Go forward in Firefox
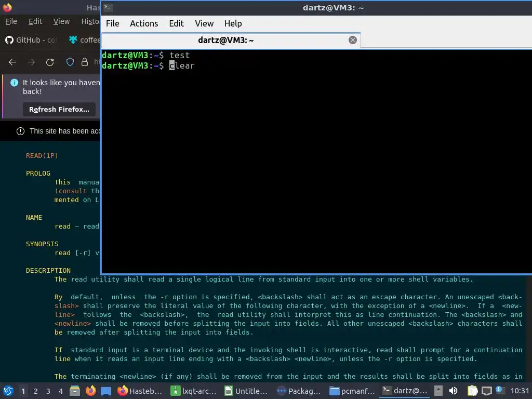 coord(31,62)
